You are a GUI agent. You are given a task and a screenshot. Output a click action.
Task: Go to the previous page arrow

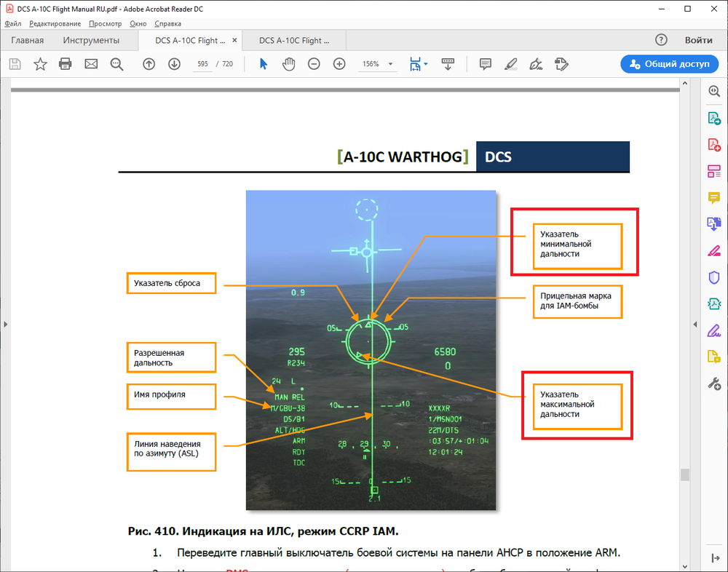point(149,64)
